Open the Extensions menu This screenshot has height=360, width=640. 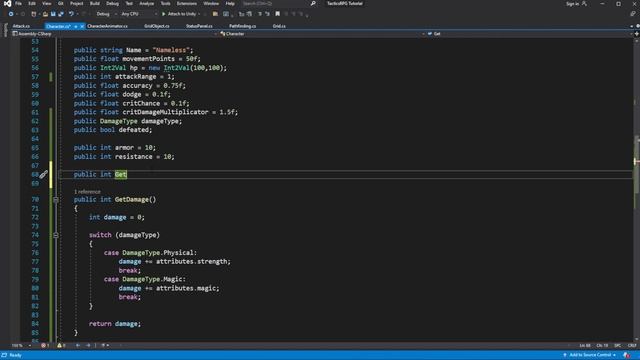click(187, 4)
